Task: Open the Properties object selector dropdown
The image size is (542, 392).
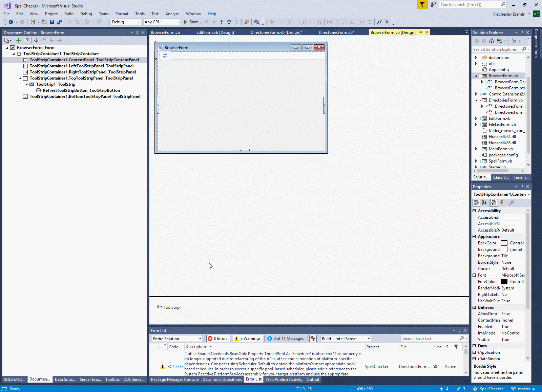Action: coord(529,194)
